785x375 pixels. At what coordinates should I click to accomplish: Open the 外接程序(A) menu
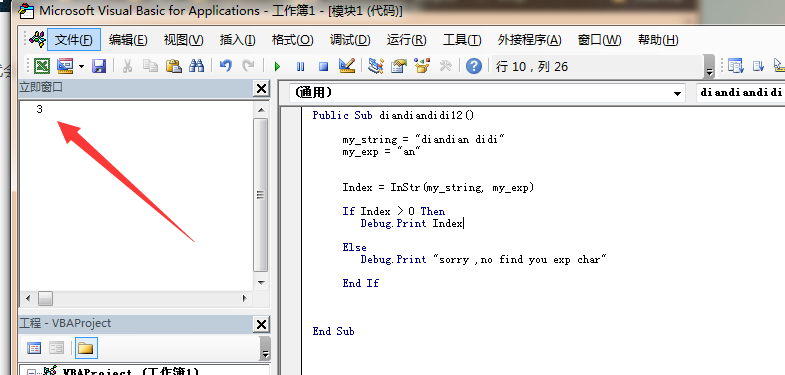click(x=530, y=40)
